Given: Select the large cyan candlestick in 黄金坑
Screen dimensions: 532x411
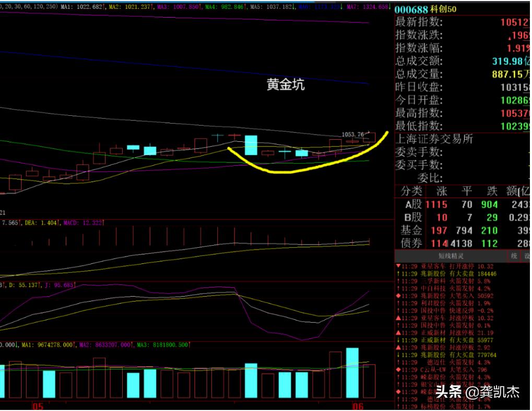Looking at the screenshot, I should 251,145.
